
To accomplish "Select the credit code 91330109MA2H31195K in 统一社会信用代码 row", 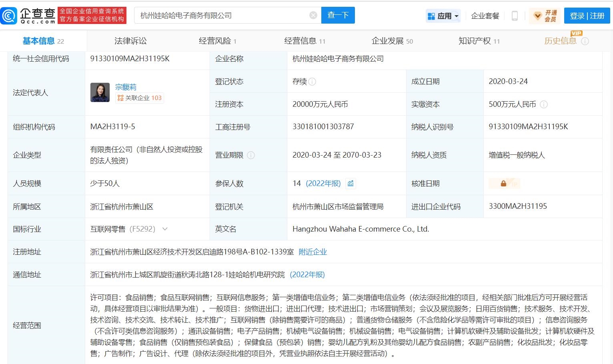I will (130, 59).
